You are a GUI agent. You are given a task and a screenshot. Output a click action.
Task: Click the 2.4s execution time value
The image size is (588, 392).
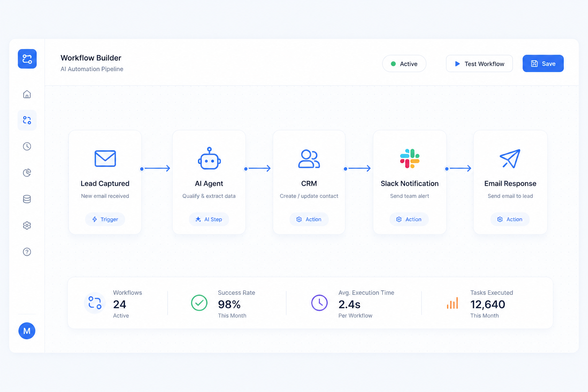point(350,304)
